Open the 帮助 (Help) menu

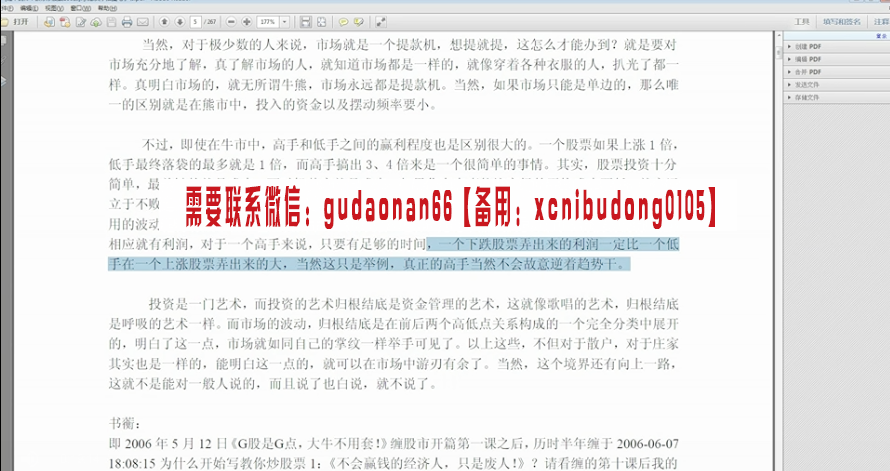pos(107,9)
